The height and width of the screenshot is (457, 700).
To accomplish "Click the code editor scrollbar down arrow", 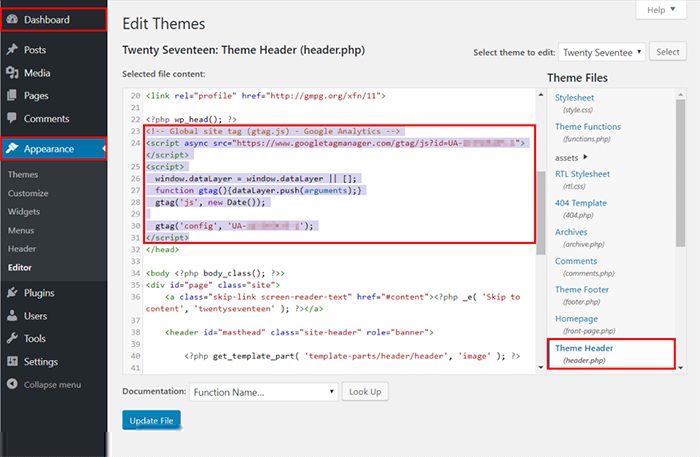I will click(x=541, y=367).
